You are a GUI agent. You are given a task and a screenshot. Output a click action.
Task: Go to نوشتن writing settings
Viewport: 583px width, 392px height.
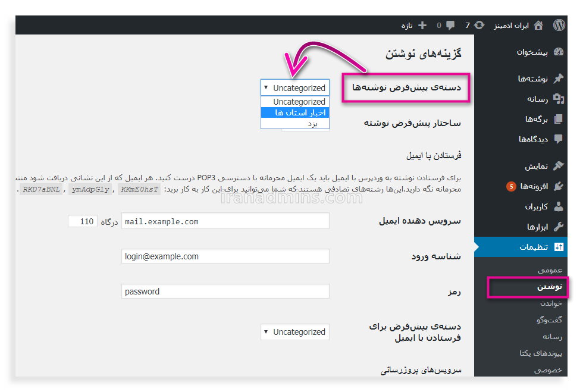point(549,287)
